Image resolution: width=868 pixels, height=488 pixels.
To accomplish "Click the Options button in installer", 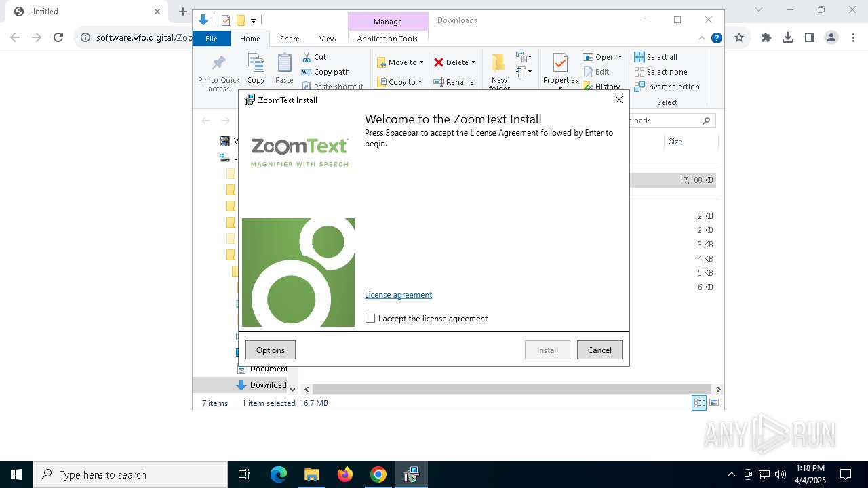I will [x=271, y=350].
